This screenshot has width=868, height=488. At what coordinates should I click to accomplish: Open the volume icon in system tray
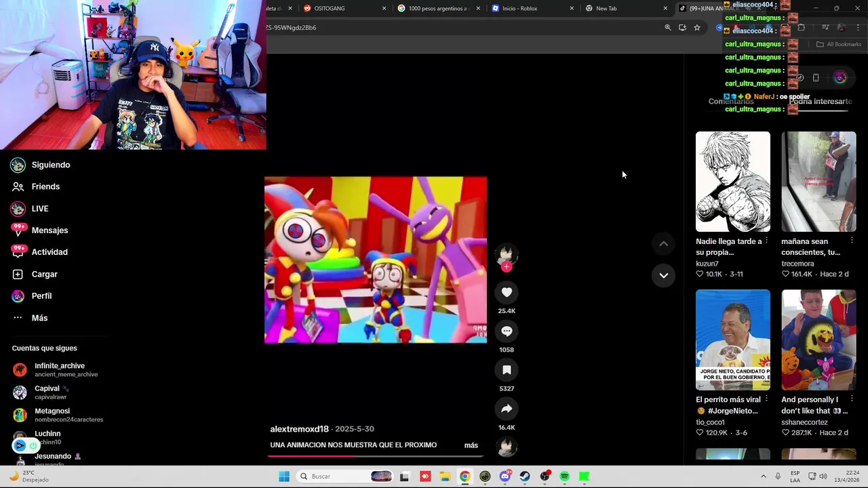823,476
